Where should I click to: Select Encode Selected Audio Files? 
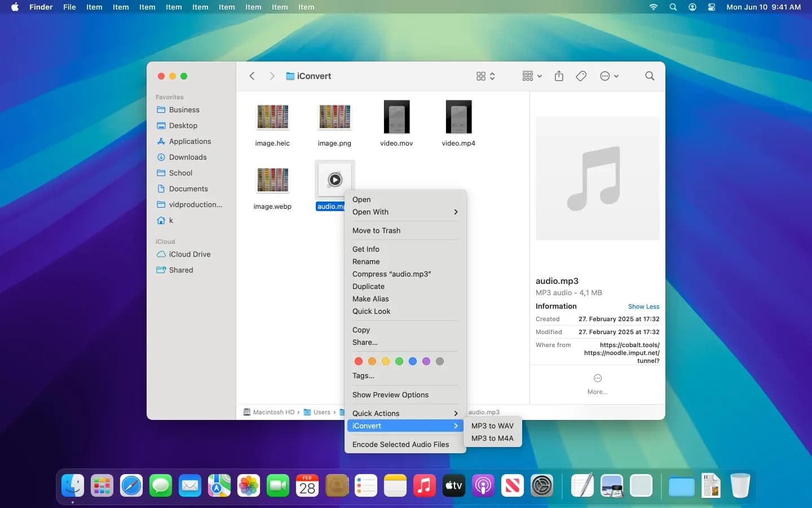[x=405, y=445]
